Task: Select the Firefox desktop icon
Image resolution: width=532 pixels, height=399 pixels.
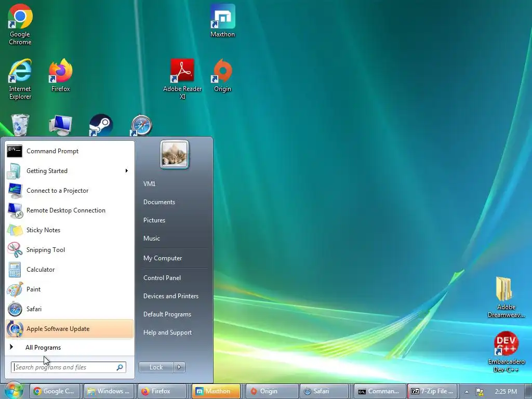Action: click(x=61, y=75)
